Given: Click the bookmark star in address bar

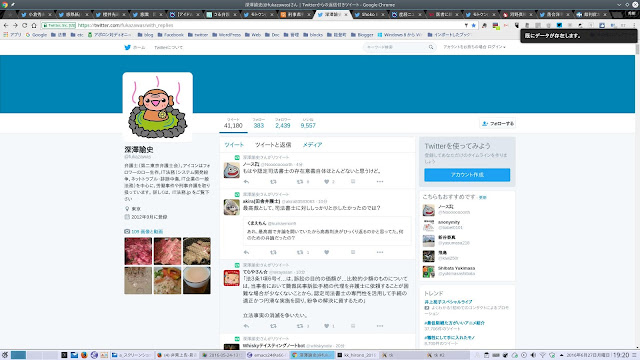Looking at the screenshot, I should coord(473,25).
